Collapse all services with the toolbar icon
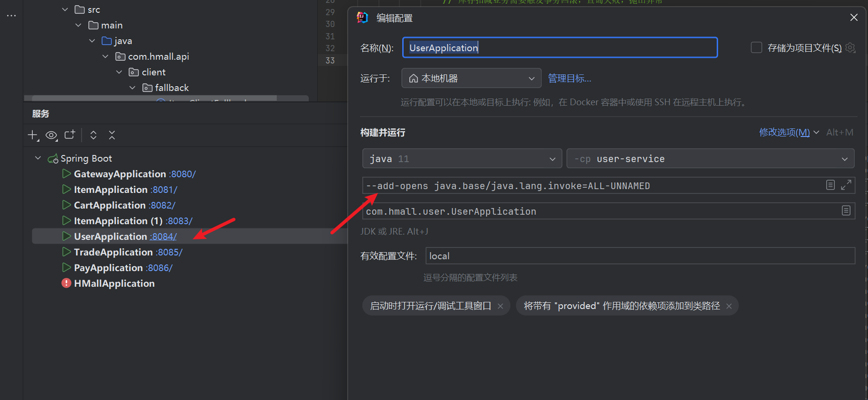868x400 pixels. (x=112, y=135)
